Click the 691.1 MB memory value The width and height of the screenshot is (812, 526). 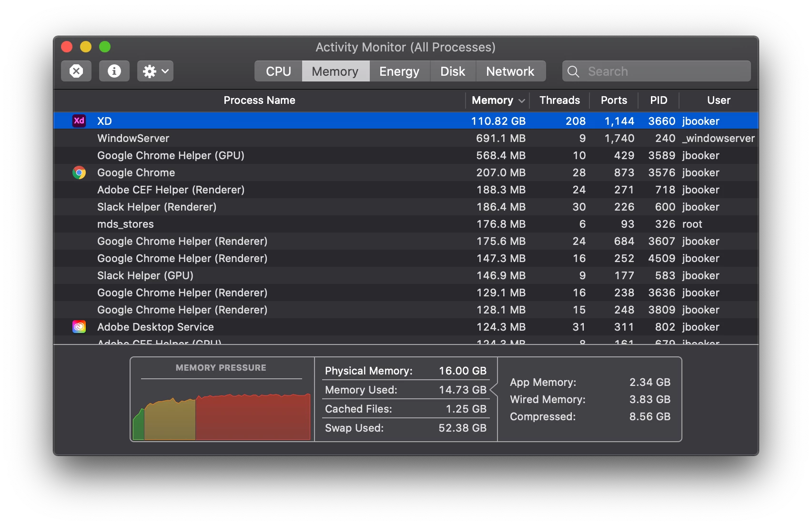tap(501, 138)
